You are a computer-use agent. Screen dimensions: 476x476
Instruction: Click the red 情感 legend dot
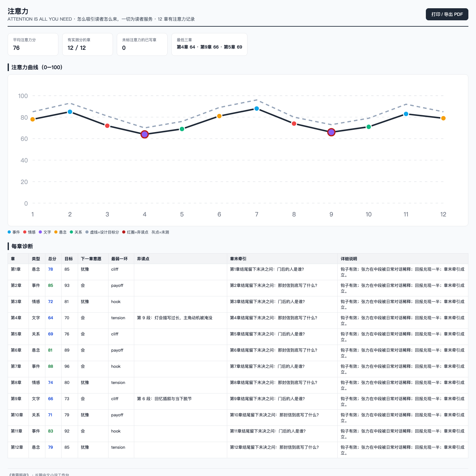pyautogui.click(x=25, y=232)
